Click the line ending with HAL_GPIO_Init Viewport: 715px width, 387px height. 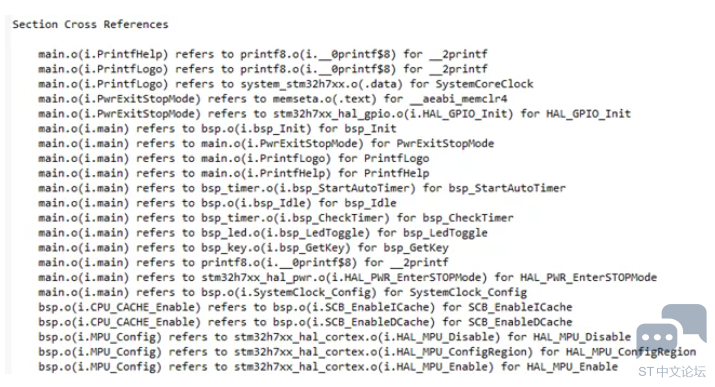pos(334,114)
